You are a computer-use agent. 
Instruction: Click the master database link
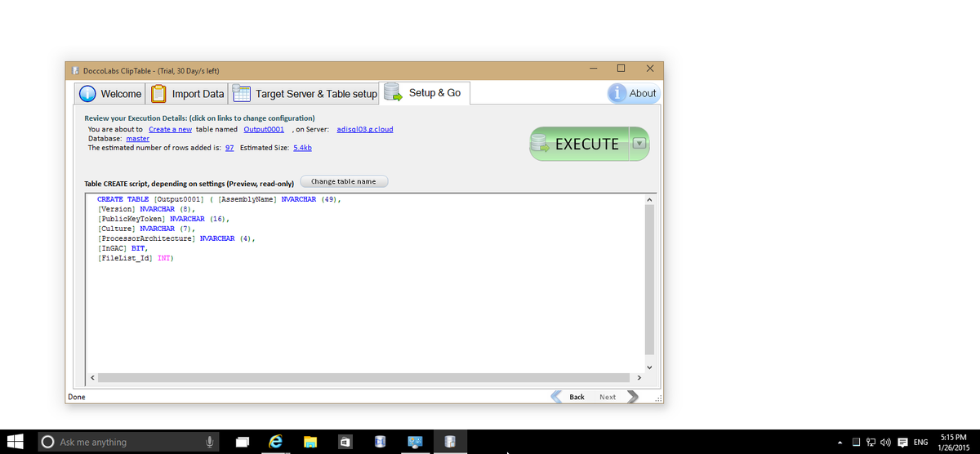tap(137, 138)
